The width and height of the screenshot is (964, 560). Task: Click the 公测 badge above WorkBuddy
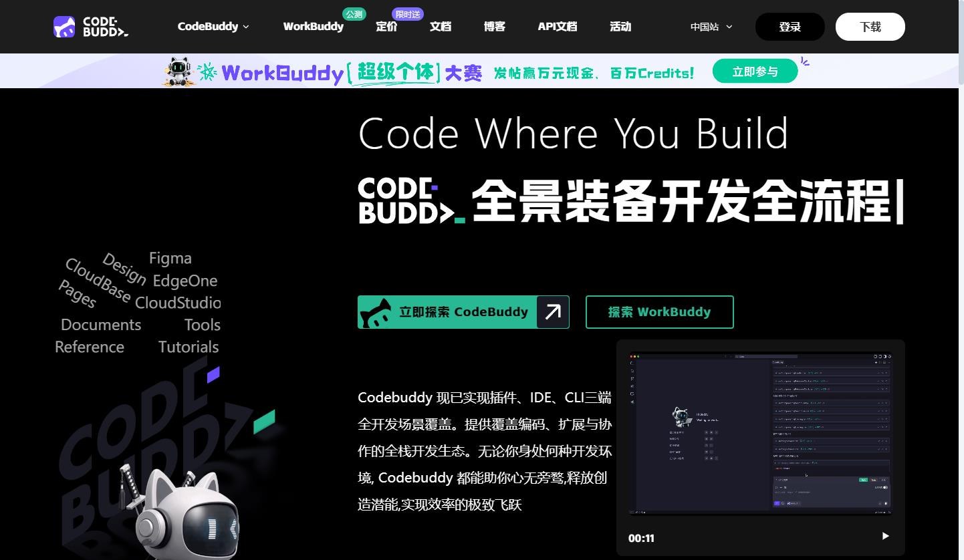354,14
